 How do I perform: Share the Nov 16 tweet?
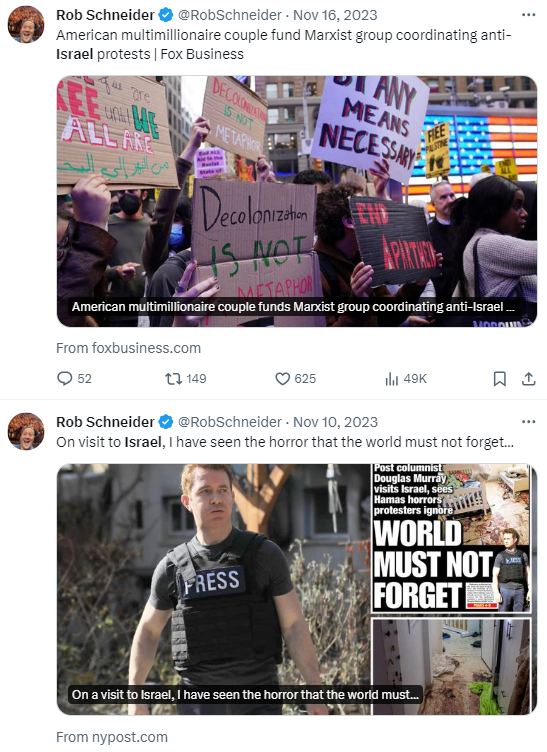pyautogui.click(x=528, y=379)
